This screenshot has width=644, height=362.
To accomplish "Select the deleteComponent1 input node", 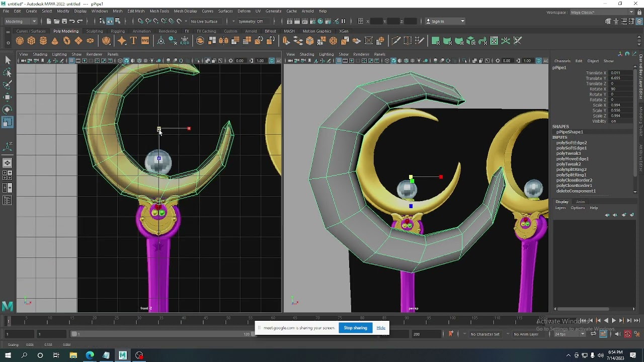I will [576, 191].
